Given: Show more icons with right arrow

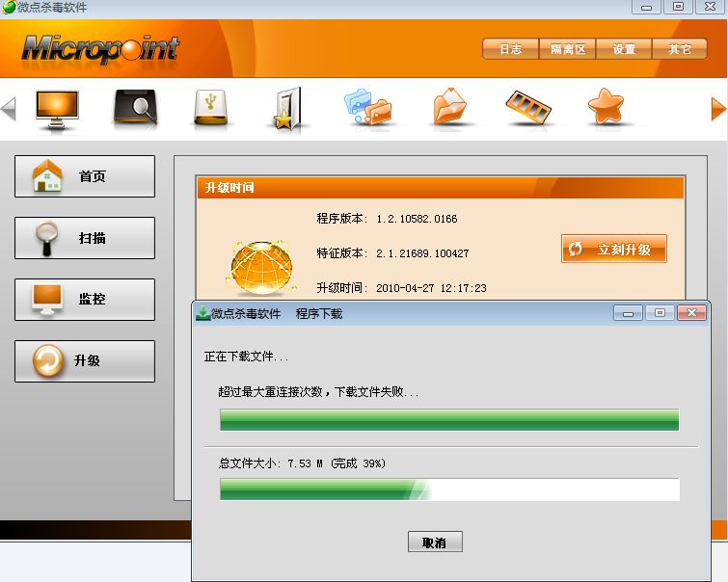Looking at the screenshot, I should 718,109.
